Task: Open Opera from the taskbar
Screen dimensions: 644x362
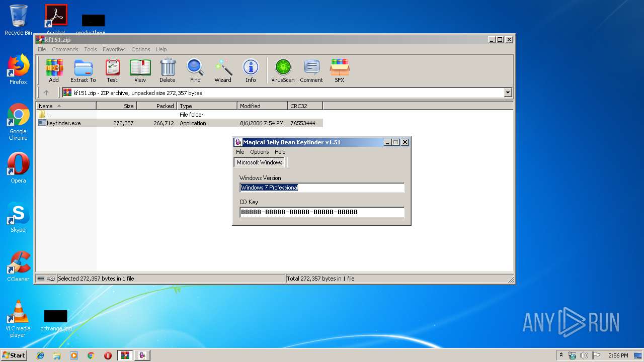Action: coord(108,355)
